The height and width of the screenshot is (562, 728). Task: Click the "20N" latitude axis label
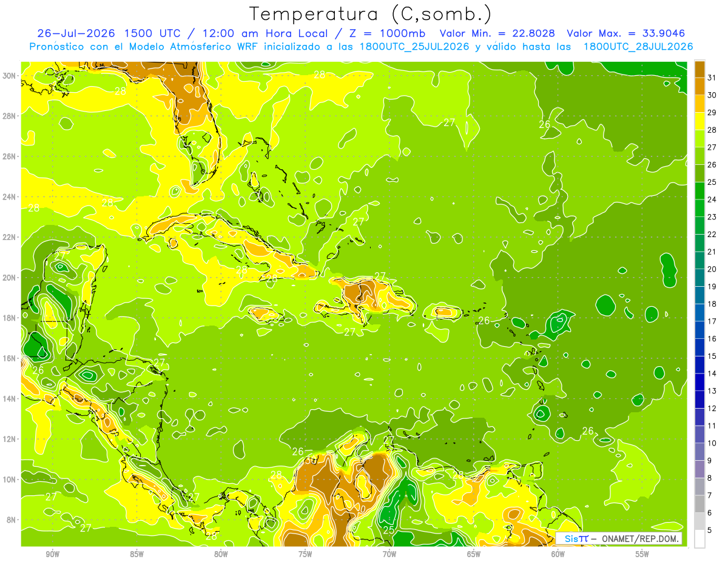point(9,277)
